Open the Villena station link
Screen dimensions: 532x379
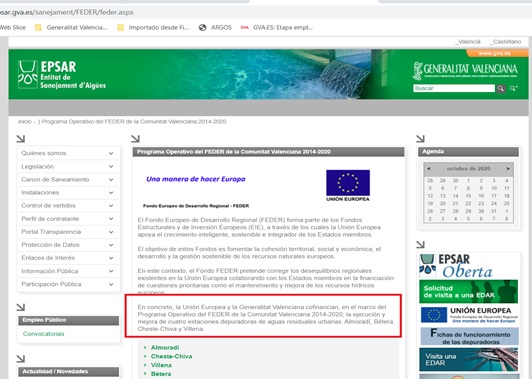161,365
